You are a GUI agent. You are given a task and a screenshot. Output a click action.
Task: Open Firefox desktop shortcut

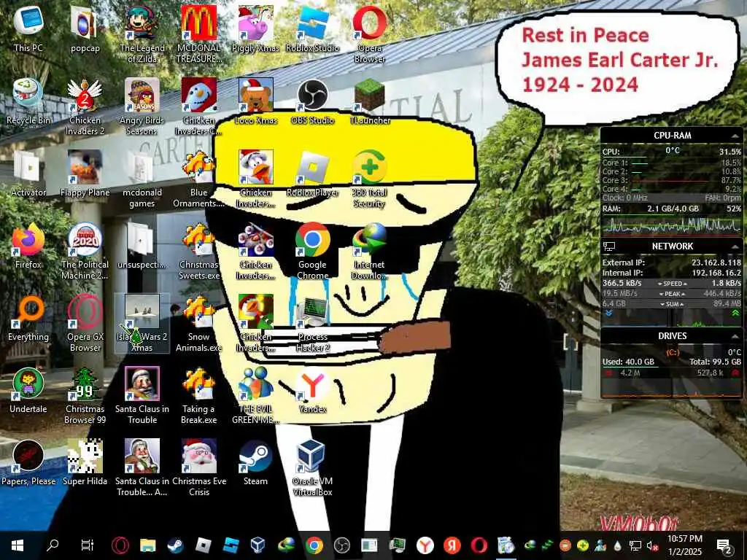coord(28,246)
